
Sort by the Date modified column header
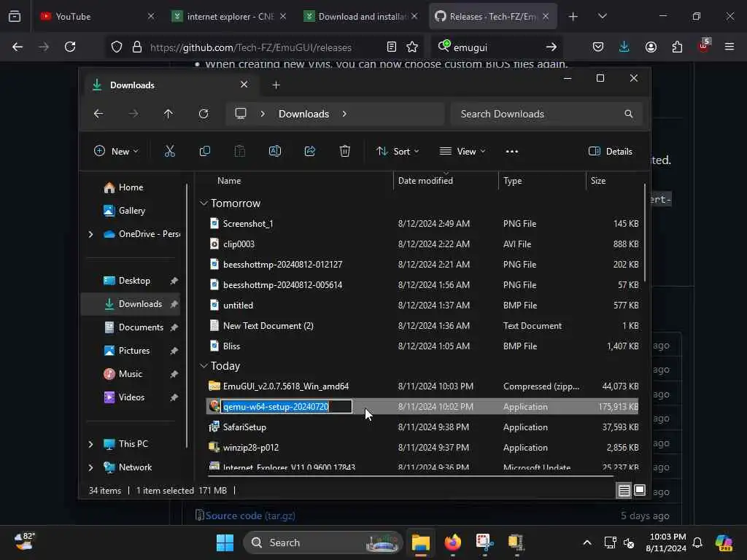pos(446,181)
